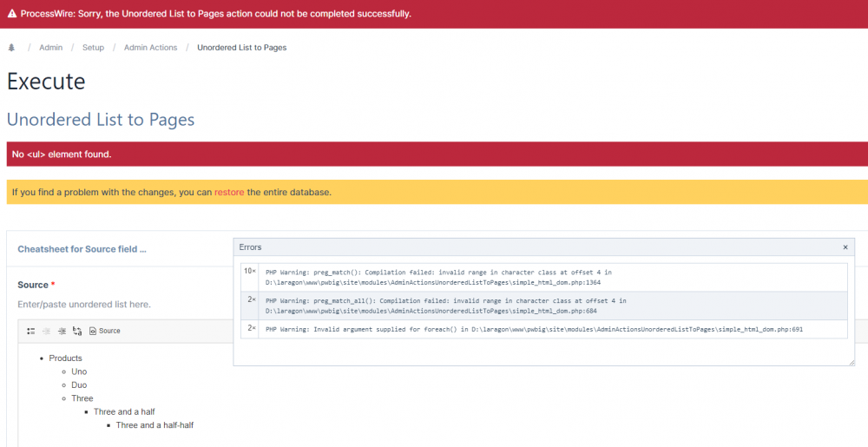
Task: Click the 'Unordered List to Pages' heading
Action: [x=101, y=120]
